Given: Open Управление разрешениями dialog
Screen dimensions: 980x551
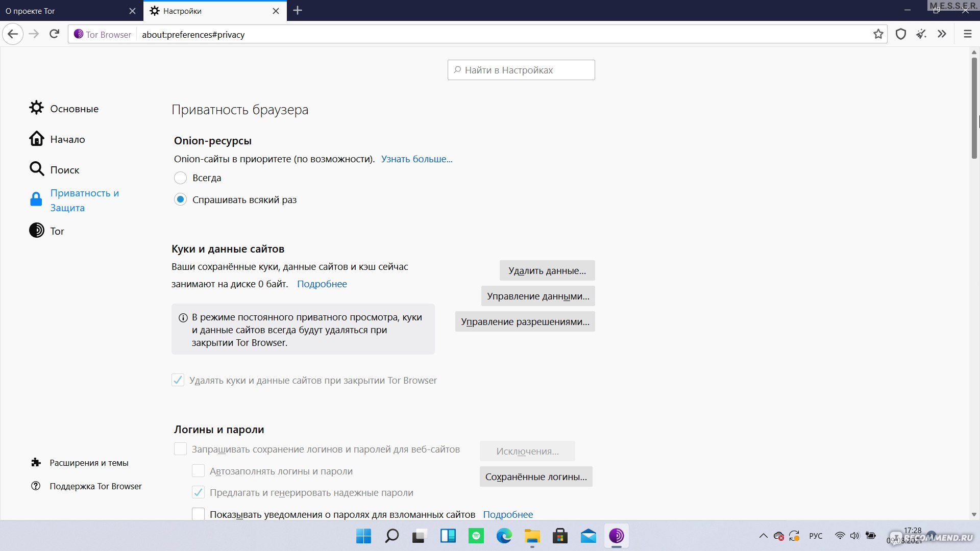Looking at the screenshot, I should click(x=525, y=321).
